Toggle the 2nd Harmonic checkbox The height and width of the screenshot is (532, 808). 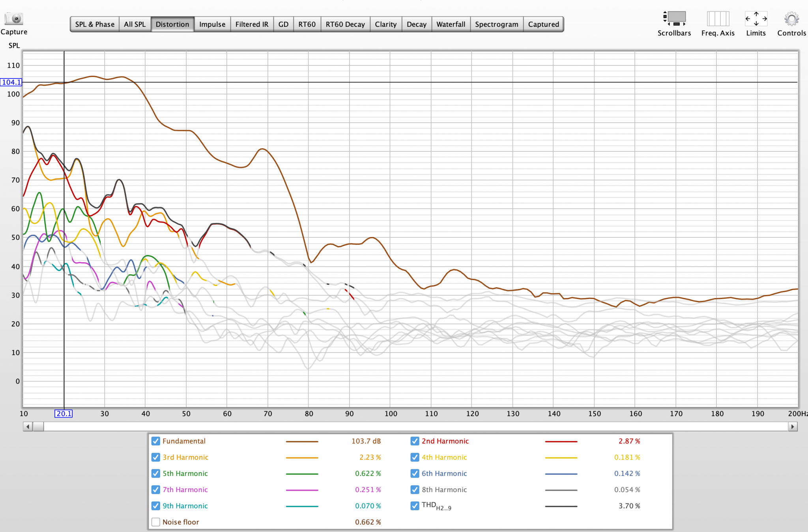[415, 441]
